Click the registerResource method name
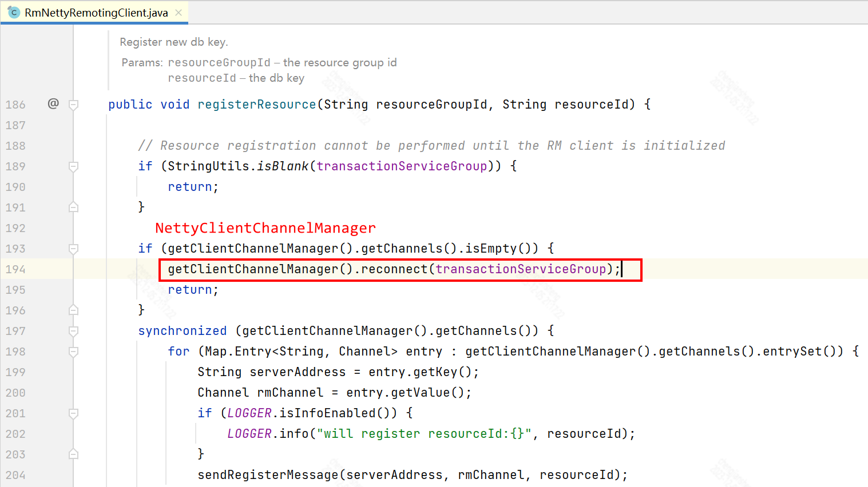 click(257, 105)
